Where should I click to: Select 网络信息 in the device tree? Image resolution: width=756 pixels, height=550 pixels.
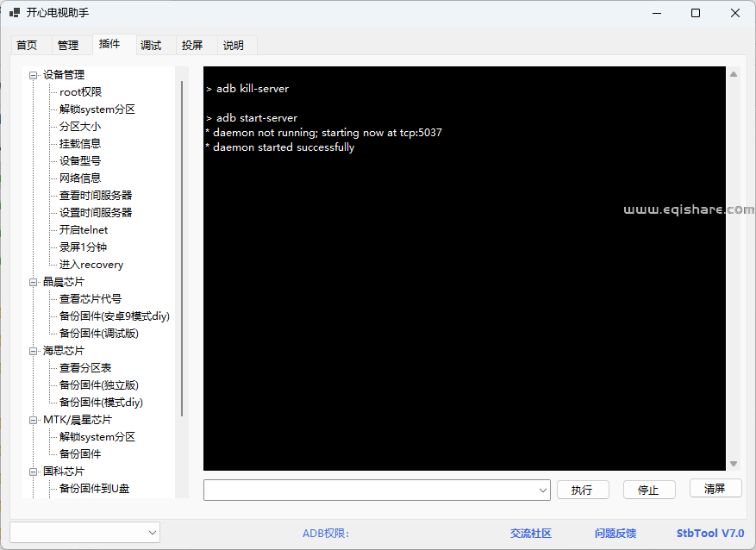click(x=80, y=178)
